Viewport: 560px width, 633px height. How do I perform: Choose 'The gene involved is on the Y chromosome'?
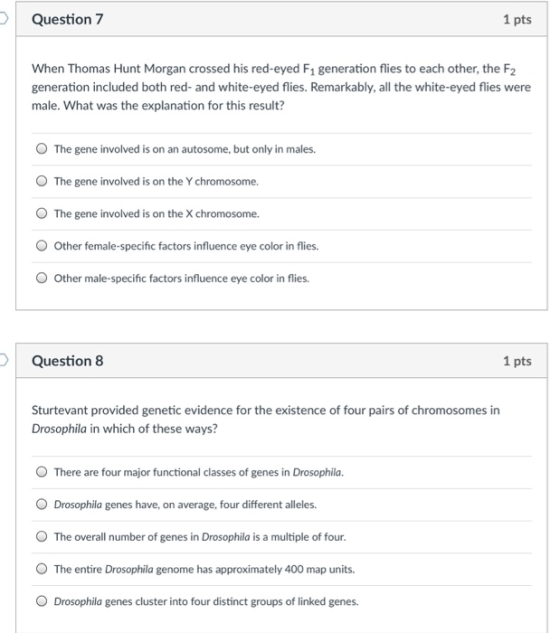click(41, 181)
